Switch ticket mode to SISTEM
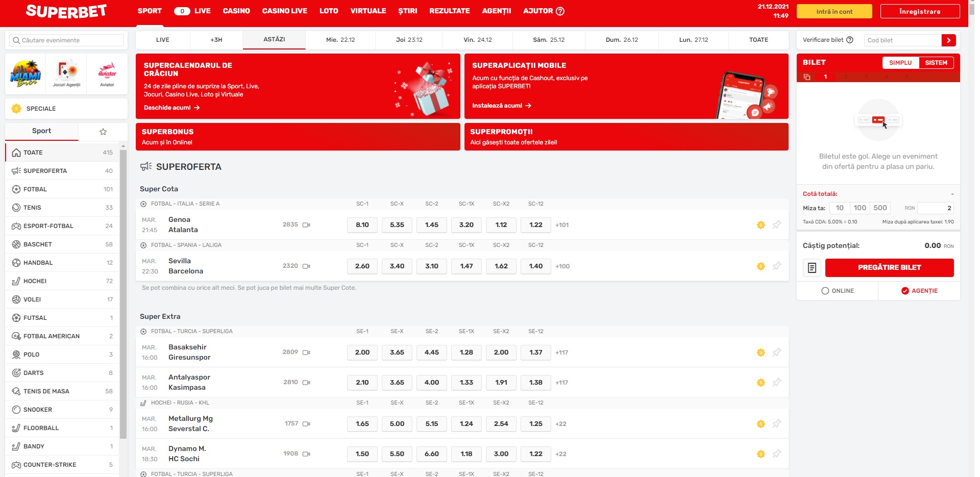980x477 pixels. [936, 63]
